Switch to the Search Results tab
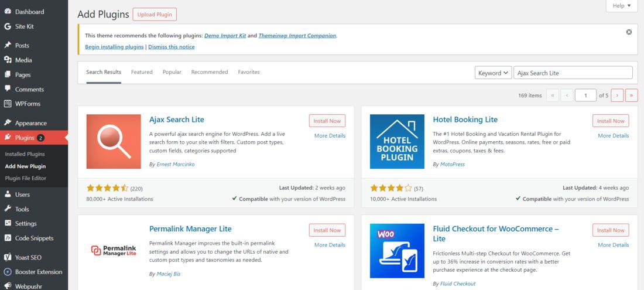 pyautogui.click(x=104, y=72)
